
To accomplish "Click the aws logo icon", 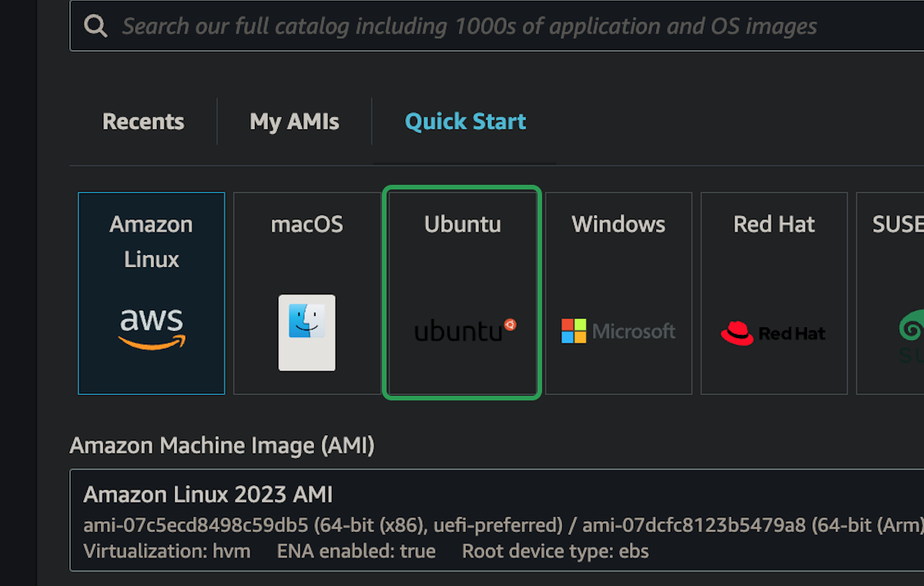I will click(152, 328).
